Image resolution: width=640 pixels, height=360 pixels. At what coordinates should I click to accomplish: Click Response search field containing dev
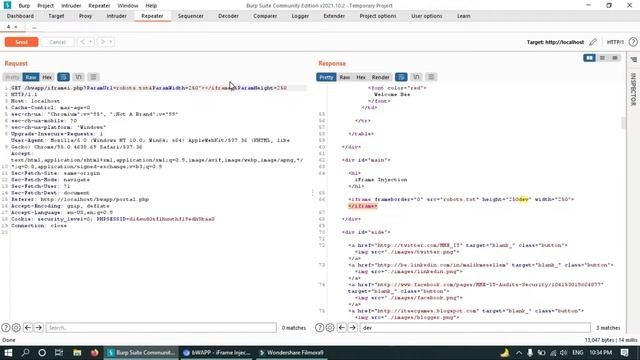(475, 327)
